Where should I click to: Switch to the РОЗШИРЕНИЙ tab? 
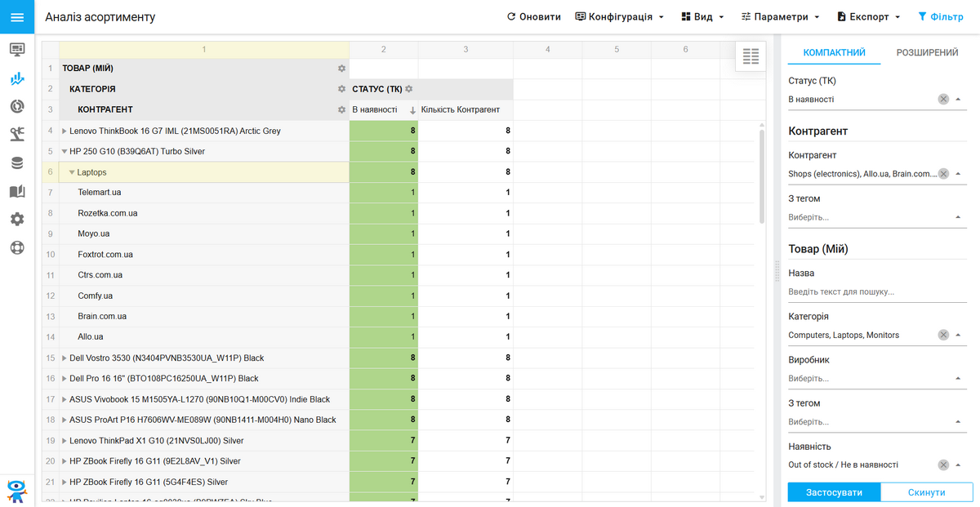click(x=927, y=52)
